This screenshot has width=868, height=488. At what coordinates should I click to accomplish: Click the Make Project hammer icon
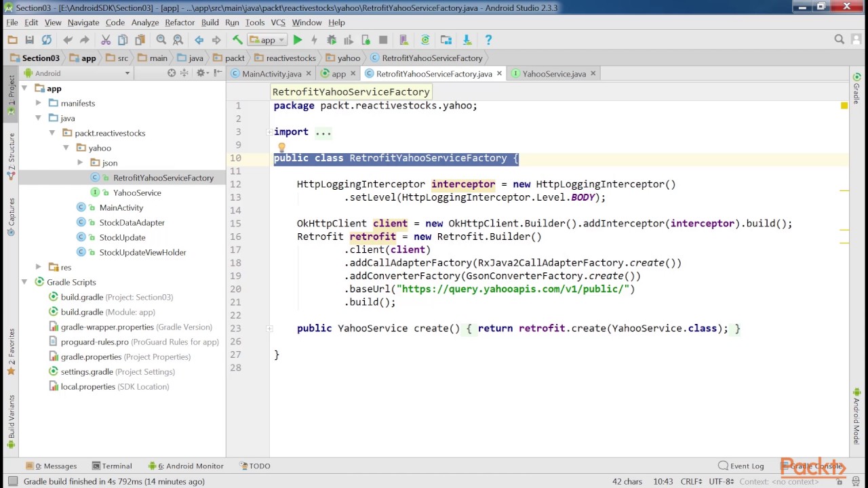click(x=237, y=40)
